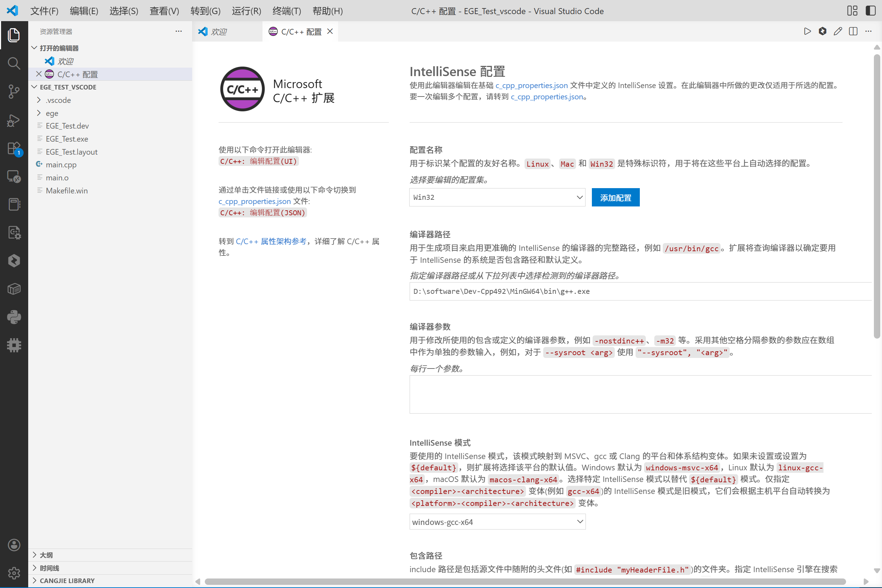Click the split editor icon
Screen dimensions: 882x588
(853, 31)
